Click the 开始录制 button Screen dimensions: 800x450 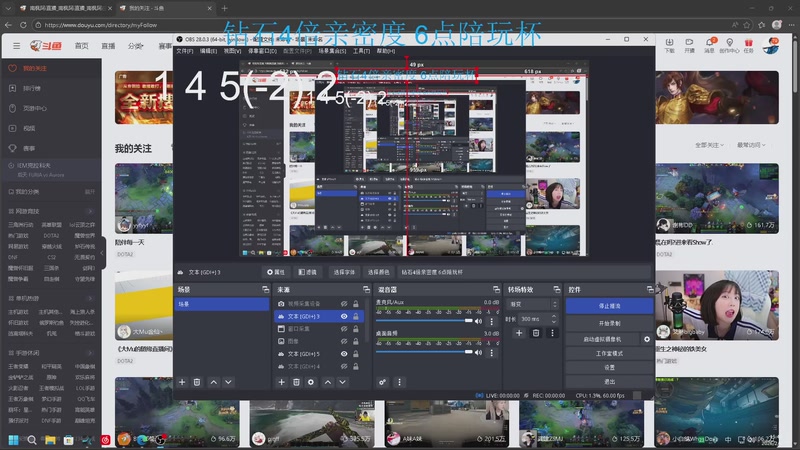tap(609, 323)
